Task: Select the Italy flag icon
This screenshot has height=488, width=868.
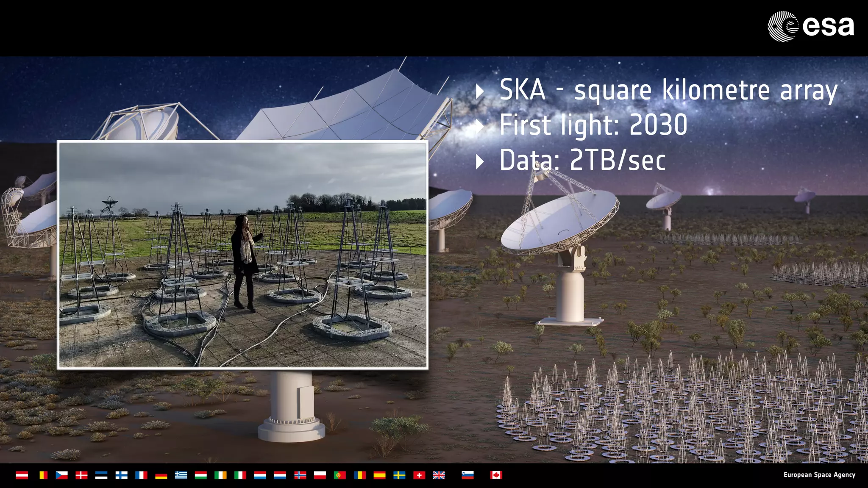Action: click(x=240, y=475)
